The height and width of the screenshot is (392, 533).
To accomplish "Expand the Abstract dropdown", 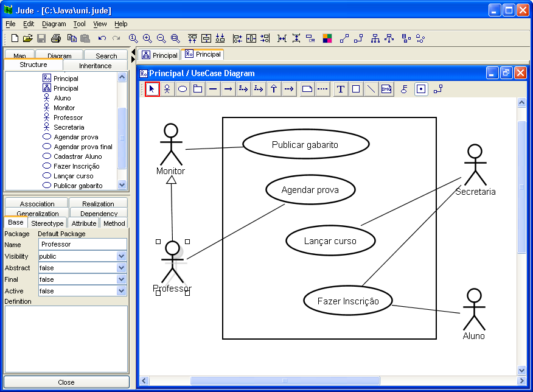I will 121,268.
